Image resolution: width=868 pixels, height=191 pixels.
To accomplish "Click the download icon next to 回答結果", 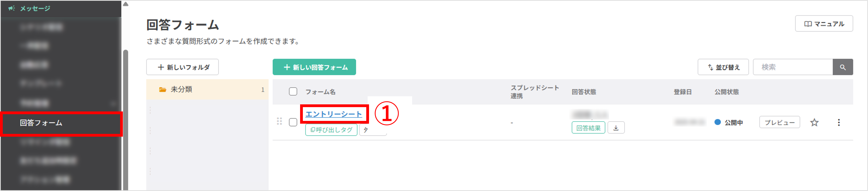I will [x=616, y=128].
